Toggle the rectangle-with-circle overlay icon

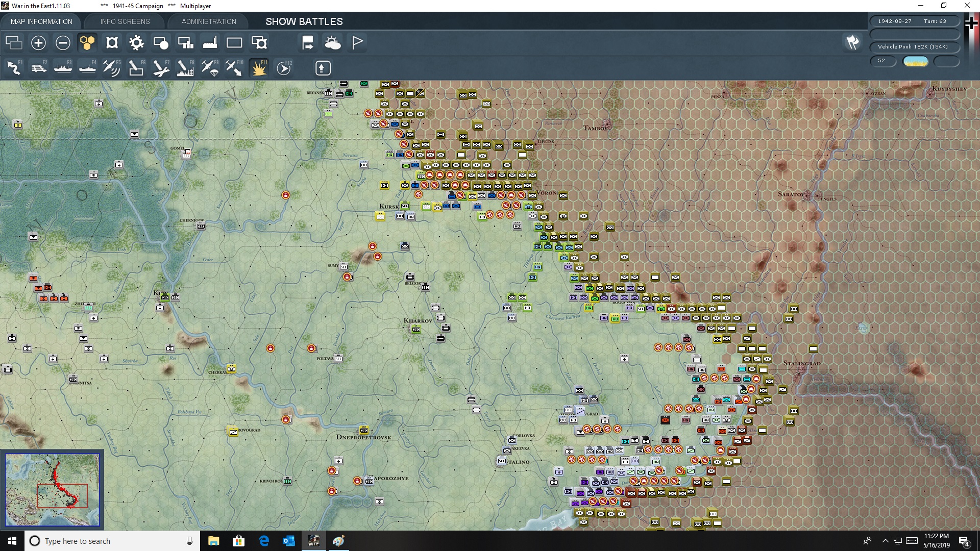pos(161,42)
